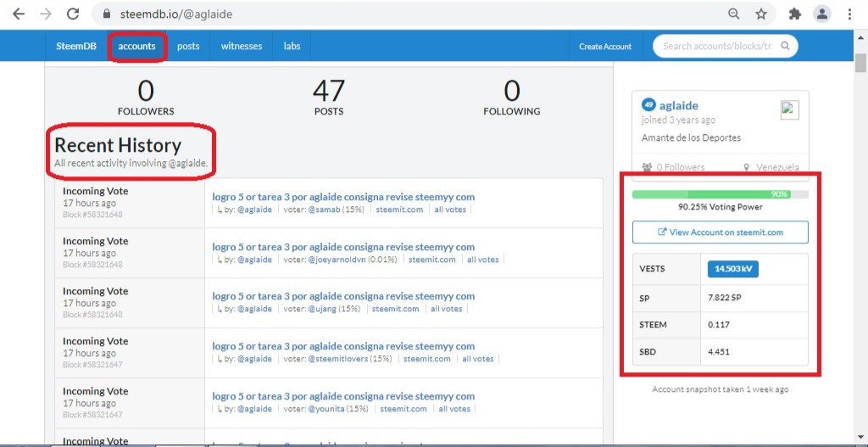The width and height of the screenshot is (868, 447).
Task: Click the 49 reputation badge
Action: click(648, 104)
